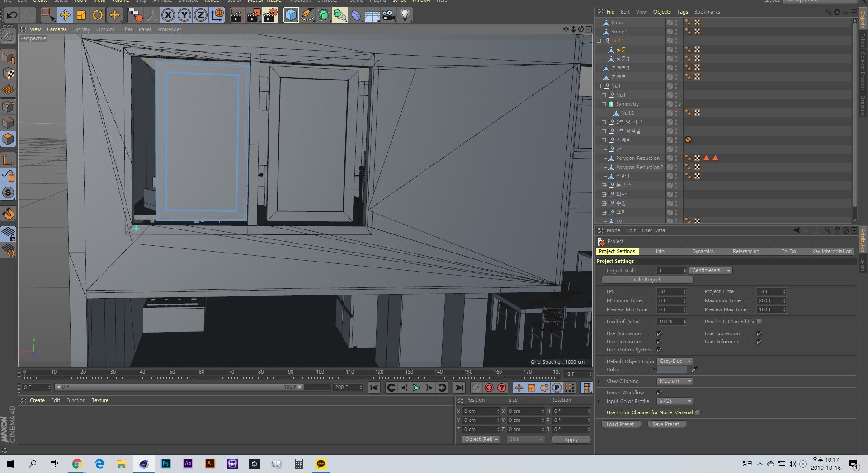
Task: Toggle Use Expression checkbox
Action: tap(759, 333)
